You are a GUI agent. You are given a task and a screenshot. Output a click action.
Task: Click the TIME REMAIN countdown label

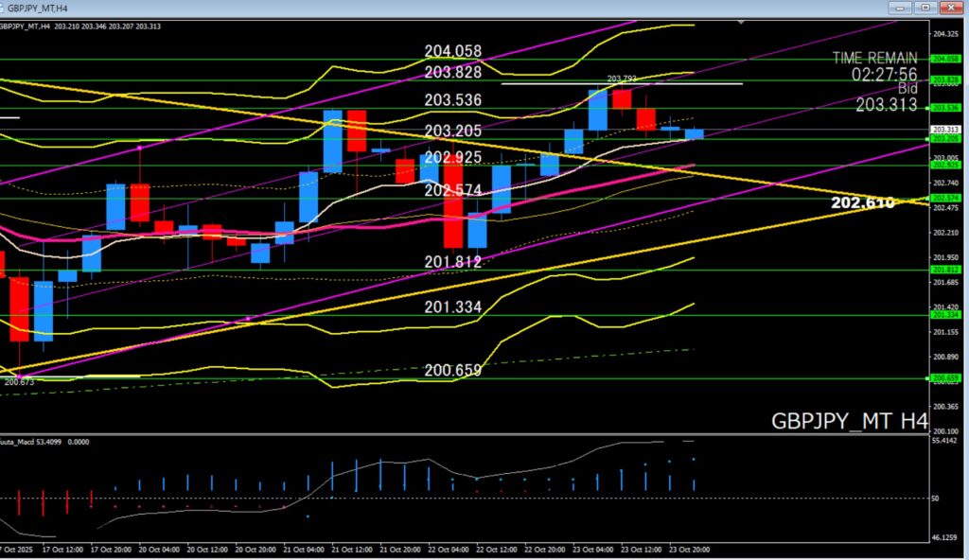pyautogui.click(x=875, y=58)
